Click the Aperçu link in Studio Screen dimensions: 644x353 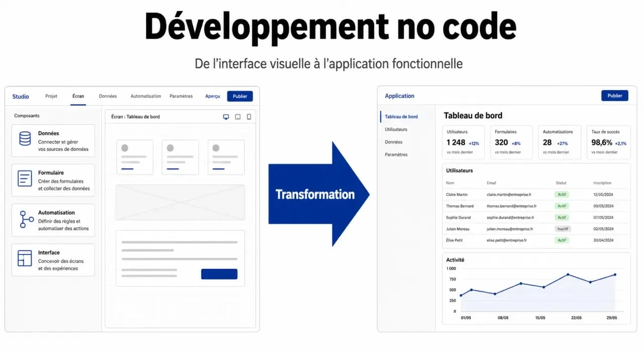pyautogui.click(x=213, y=96)
